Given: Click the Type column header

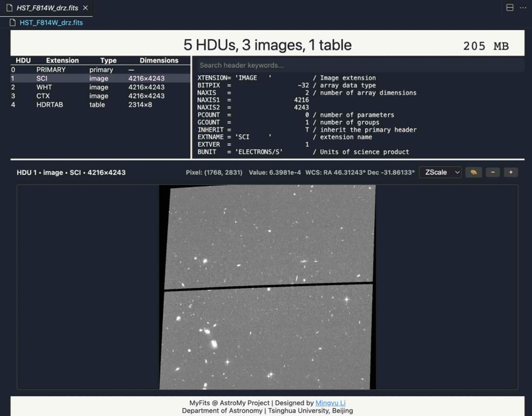Looking at the screenshot, I should 108,61.
